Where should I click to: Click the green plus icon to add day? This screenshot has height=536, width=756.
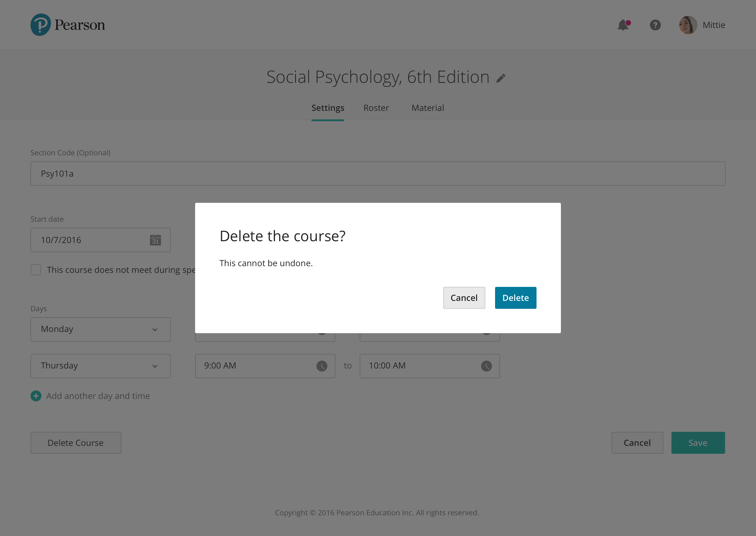click(x=36, y=396)
